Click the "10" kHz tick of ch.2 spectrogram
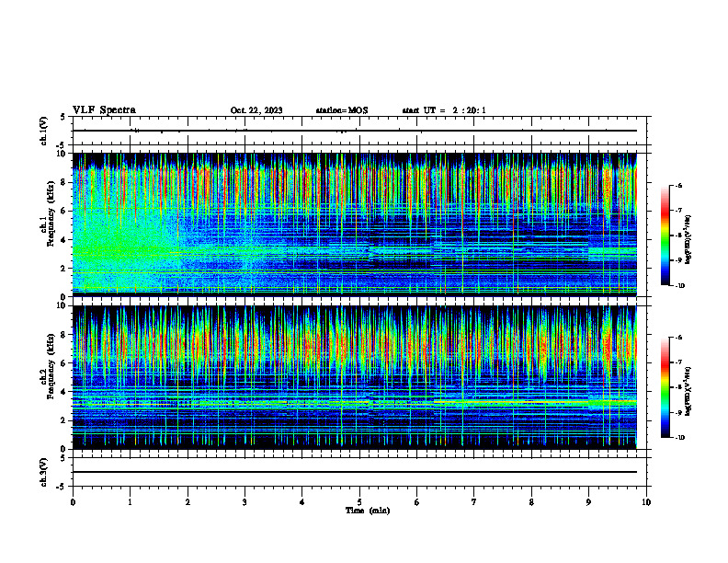 [63, 306]
